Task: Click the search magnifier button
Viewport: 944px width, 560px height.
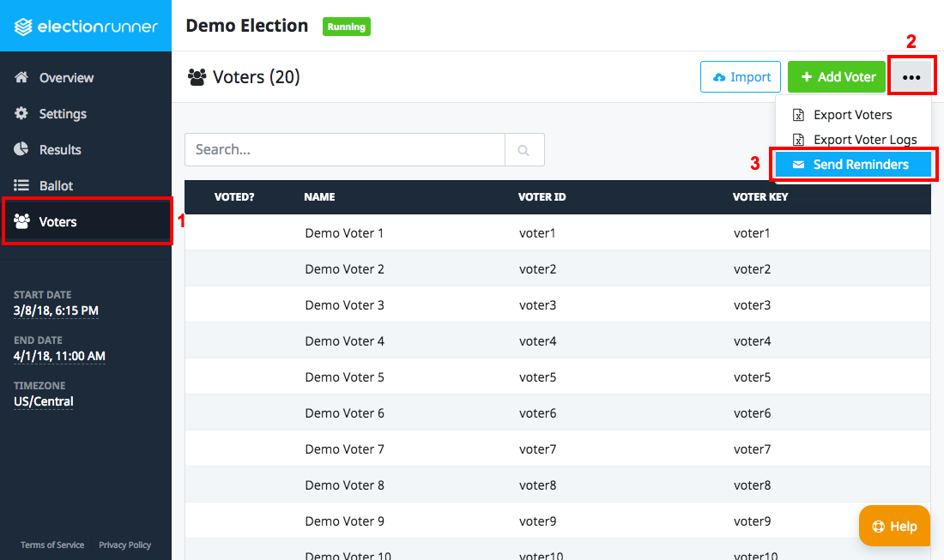Action: click(x=524, y=150)
